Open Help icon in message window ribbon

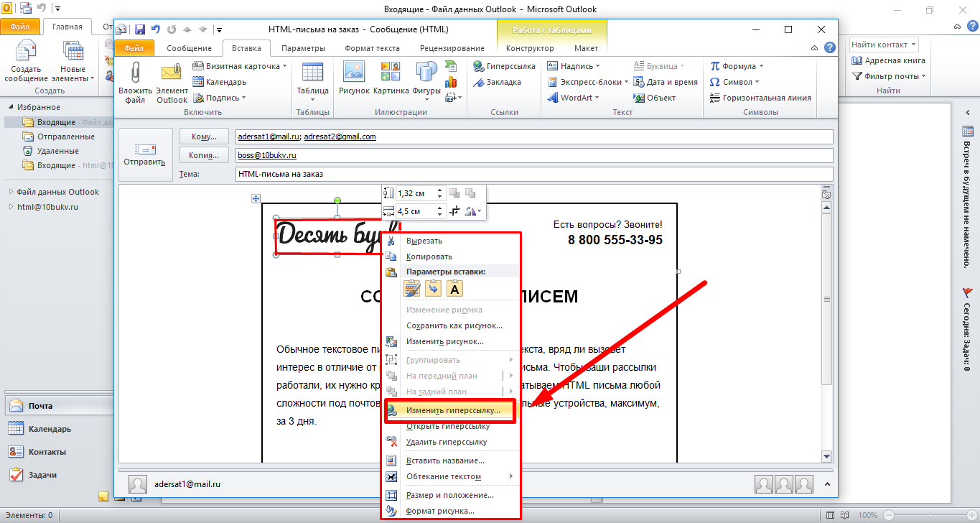tap(829, 48)
